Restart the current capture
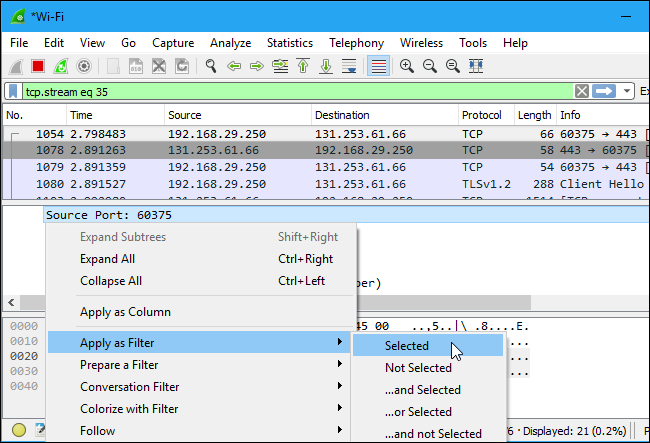The width and height of the screenshot is (650, 443). (x=61, y=66)
